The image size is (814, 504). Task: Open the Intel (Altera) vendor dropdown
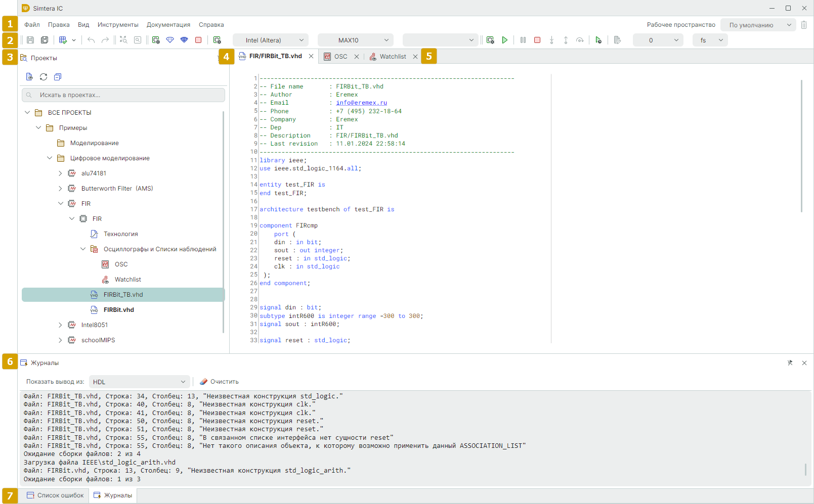[270, 40]
